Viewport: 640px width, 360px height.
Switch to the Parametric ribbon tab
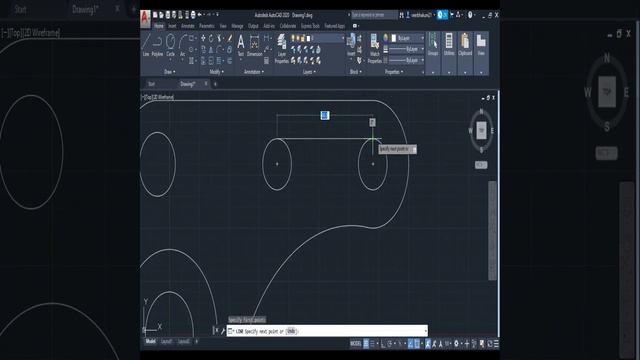[207, 26]
